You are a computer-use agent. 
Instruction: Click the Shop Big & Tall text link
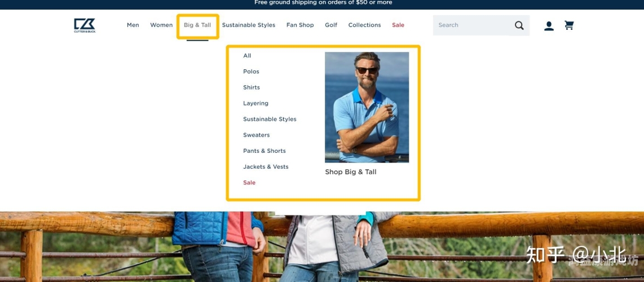click(351, 172)
